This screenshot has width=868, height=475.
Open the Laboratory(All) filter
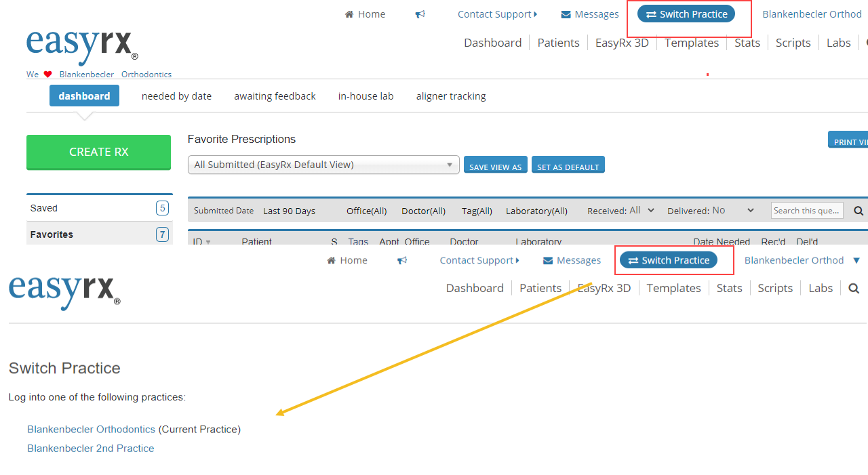click(536, 211)
